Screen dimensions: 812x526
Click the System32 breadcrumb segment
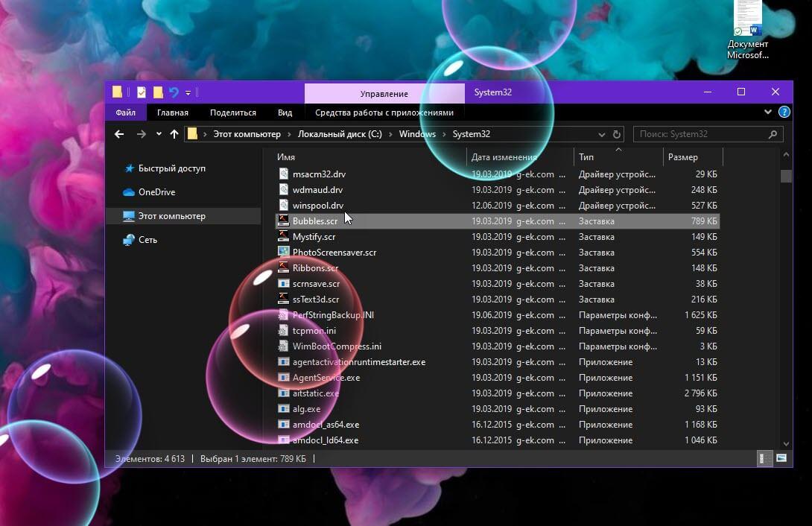(x=472, y=134)
